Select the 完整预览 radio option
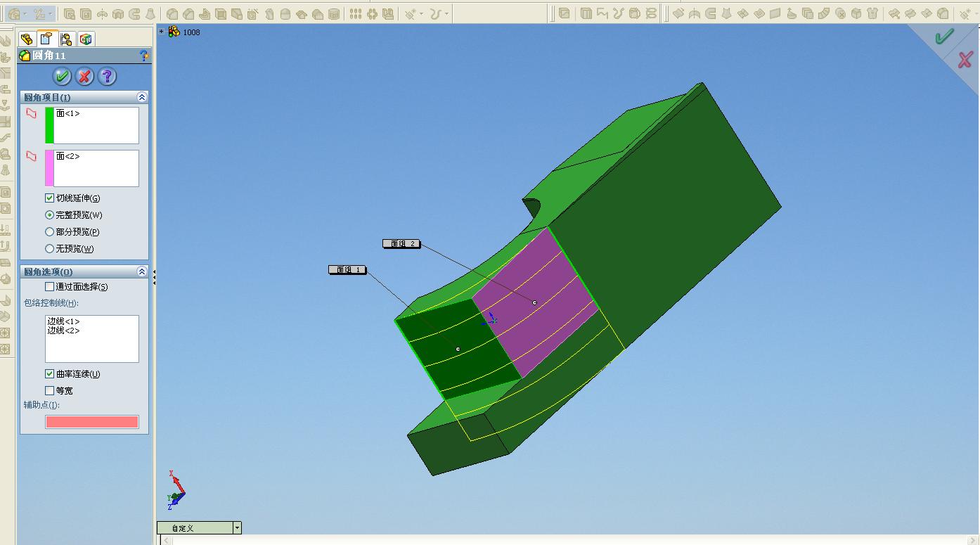 click(49, 215)
